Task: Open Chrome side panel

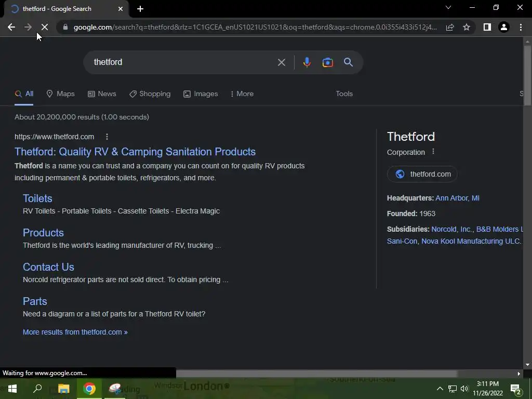Action: pyautogui.click(x=487, y=27)
